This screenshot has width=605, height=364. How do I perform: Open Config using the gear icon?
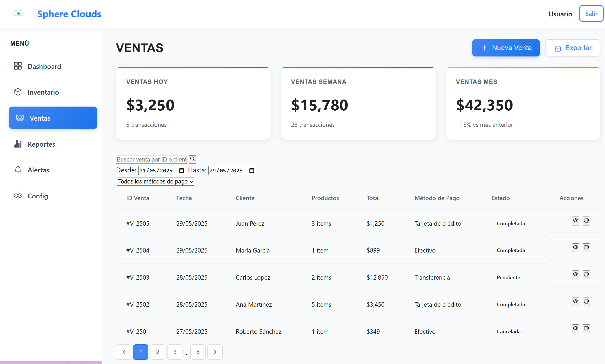click(18, 195)
